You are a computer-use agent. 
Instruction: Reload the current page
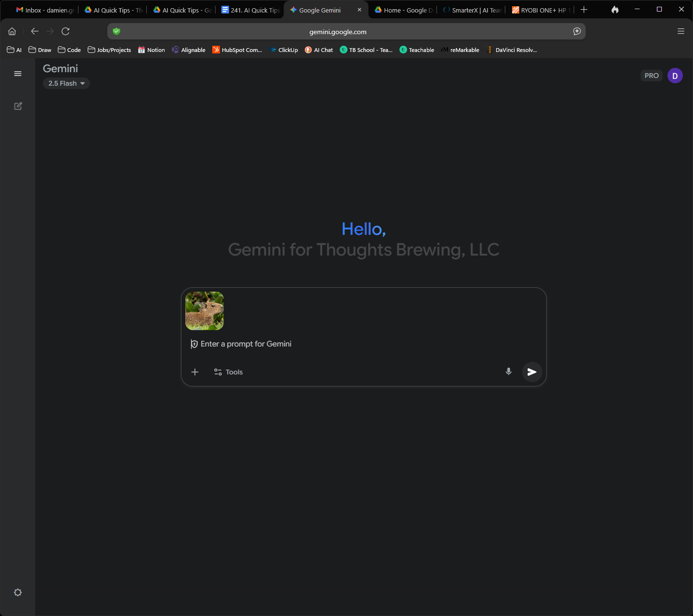point(66,31)
